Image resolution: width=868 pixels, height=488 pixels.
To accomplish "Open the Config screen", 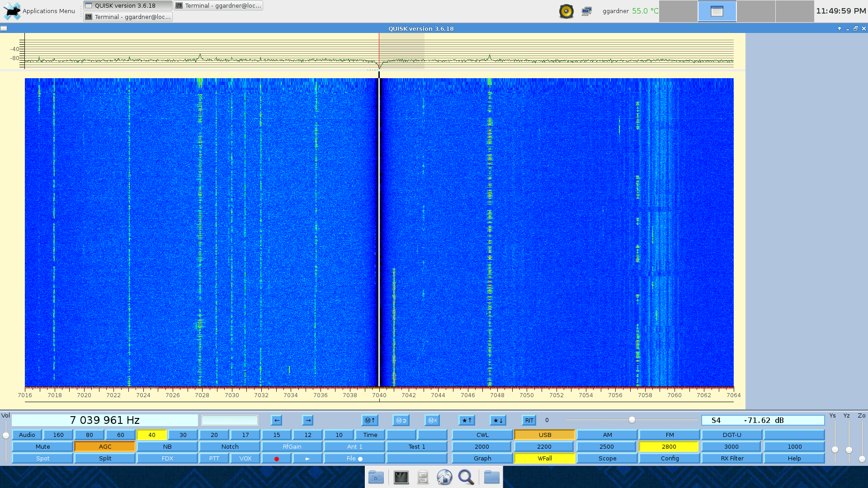I will coord(670,459).
